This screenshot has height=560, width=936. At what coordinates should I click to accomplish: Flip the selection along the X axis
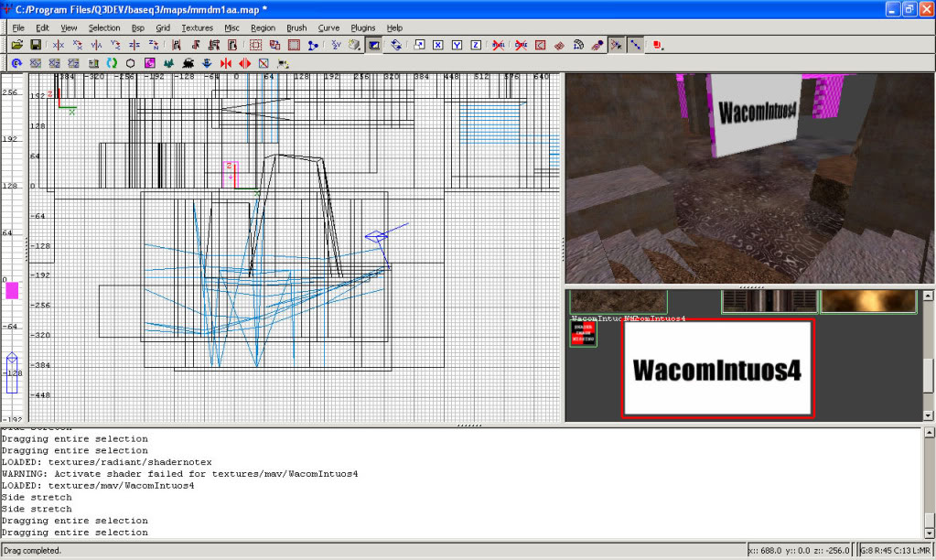point(59,44)
